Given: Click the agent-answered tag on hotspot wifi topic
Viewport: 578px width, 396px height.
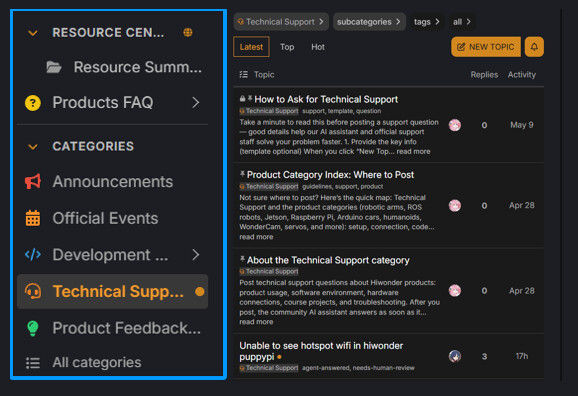Looking at the screenshot, I should point(326,368).
